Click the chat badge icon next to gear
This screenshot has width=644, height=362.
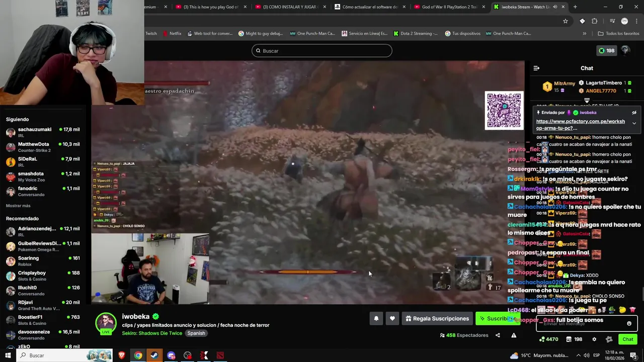609,339
